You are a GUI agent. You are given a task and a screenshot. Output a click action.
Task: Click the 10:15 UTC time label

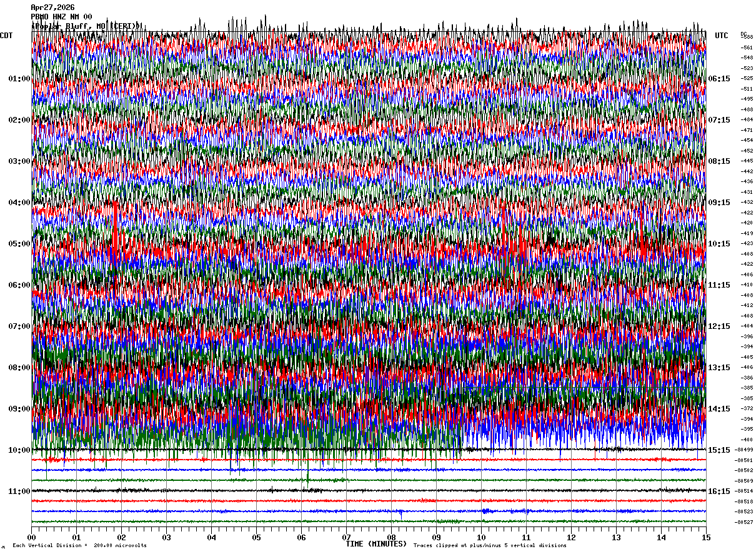719,244
